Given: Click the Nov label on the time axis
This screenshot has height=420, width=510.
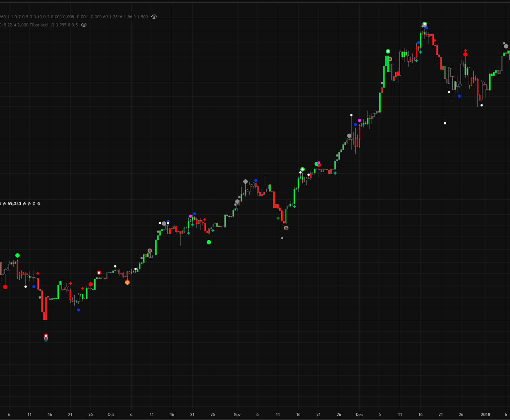Looking at the screenshot, I should pyautogui.click(x=237, y=415).
